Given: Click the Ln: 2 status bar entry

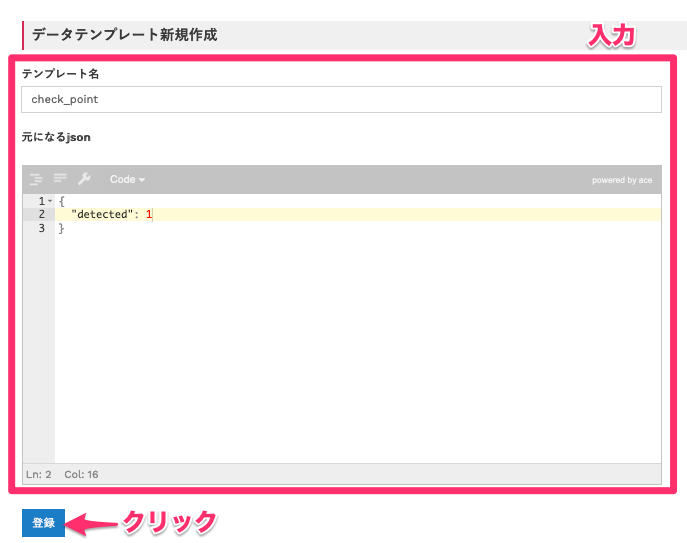Looking at the screenshot, I should [x=39, y=474].
